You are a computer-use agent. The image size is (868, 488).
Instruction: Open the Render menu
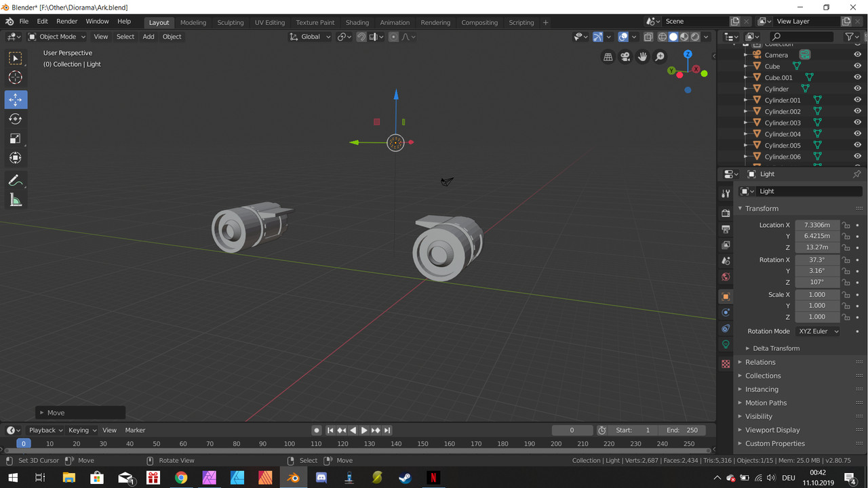66,22
